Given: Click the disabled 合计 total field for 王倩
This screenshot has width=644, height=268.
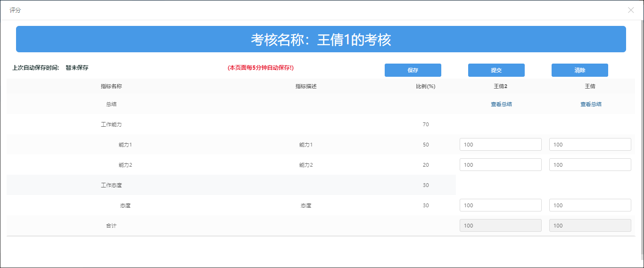Looking at the screenshot, I should (590, 226).
